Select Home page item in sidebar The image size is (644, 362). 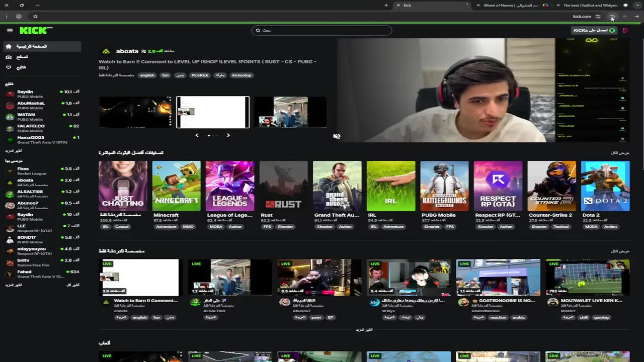point(42,46)
